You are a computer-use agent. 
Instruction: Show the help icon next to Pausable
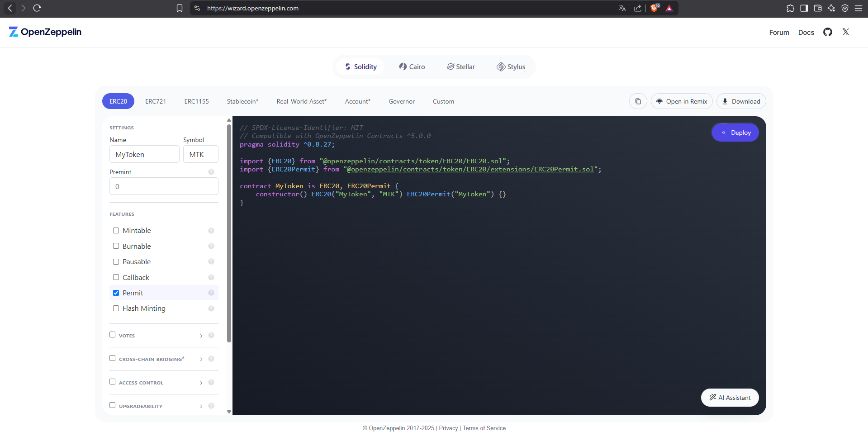[211, 261]
